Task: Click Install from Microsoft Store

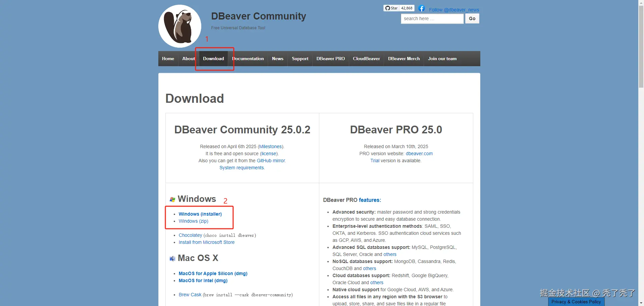Action: [x=207, y=242]
